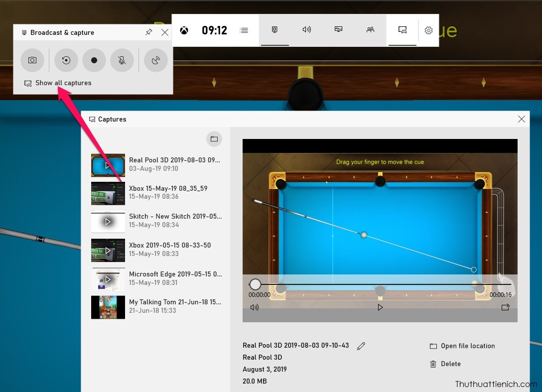Pin the Broadcast & capture widget

148,32
